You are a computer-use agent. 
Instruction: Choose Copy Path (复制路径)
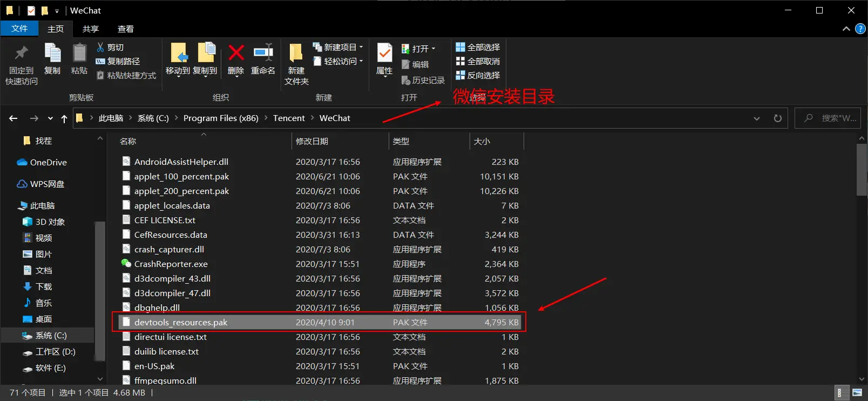(118, 61)
